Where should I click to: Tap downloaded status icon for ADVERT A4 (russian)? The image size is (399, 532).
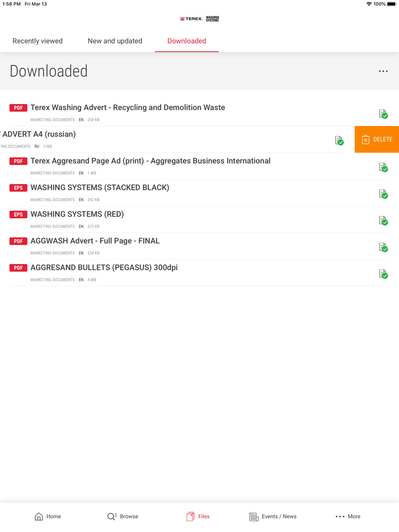[x=339, y=140]
